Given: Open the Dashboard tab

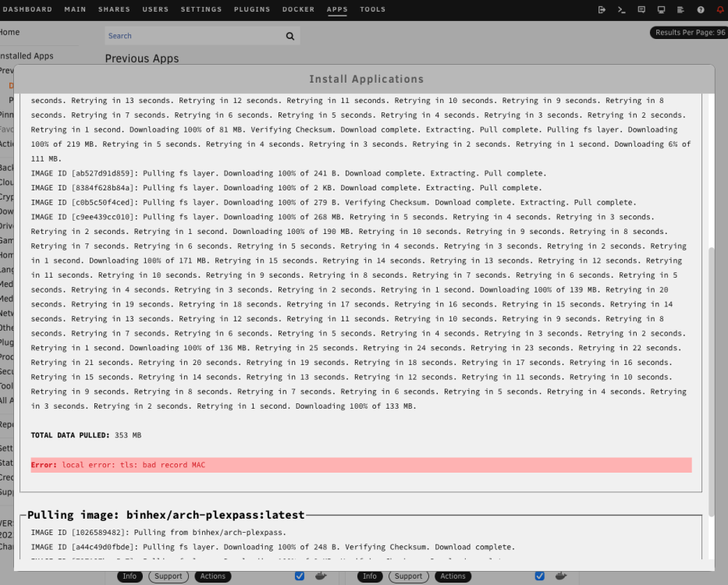Looking at the screenshot, I should [x=27, y=9].
